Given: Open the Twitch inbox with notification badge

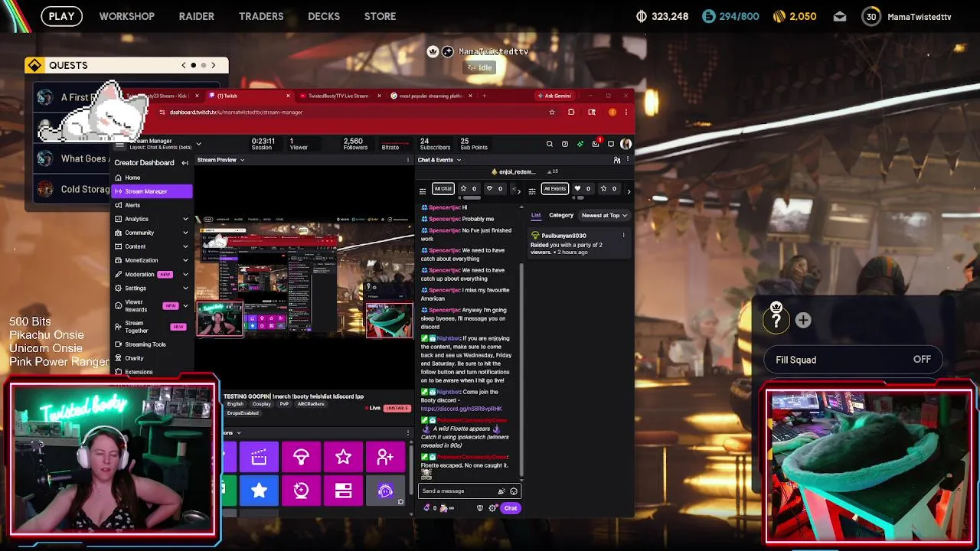Looking at the screenshot, I should click(x=596, y=144).
